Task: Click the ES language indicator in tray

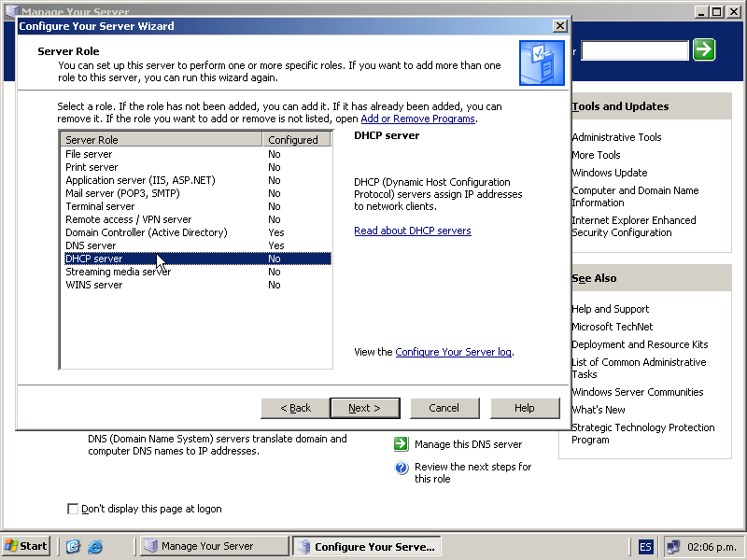Action: (x=646, y=547)
